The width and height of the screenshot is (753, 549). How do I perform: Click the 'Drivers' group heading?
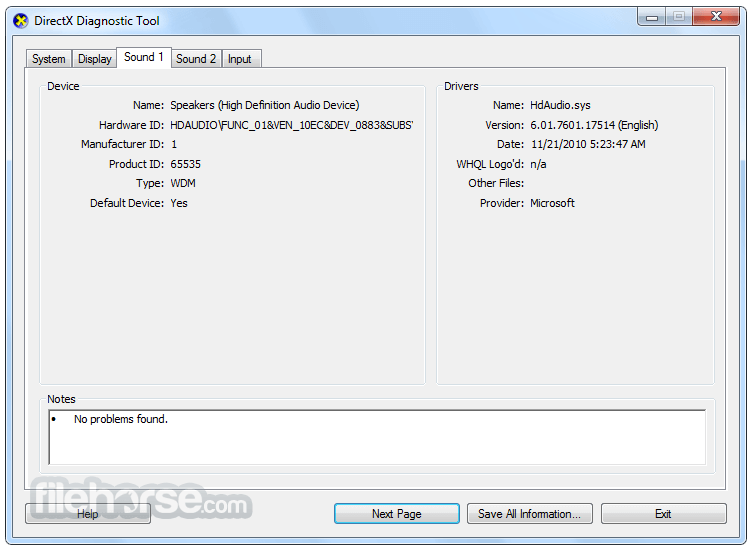(x=461, y=86)
